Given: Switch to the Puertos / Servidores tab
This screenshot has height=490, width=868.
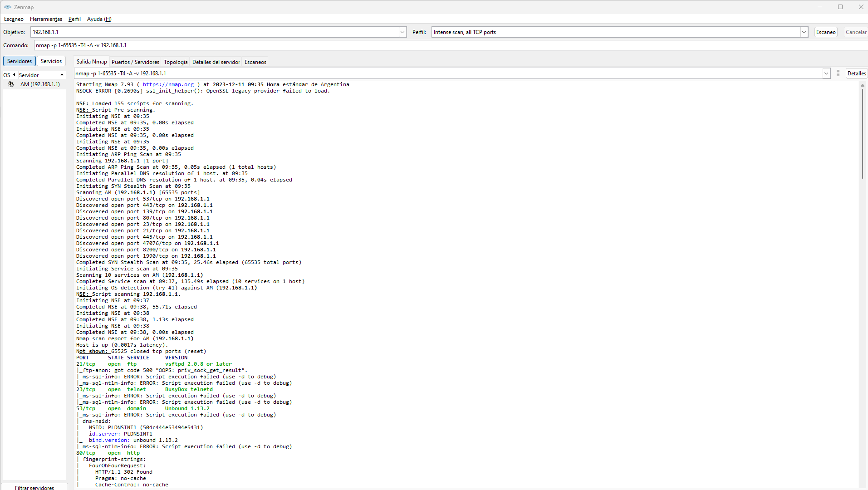Looking at the screenshot, I should tap(135, 62).
